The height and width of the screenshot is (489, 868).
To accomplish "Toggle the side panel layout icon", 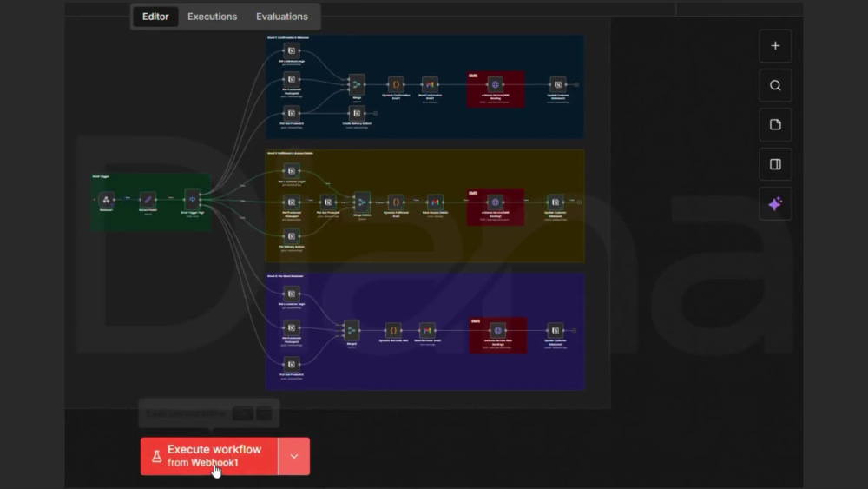I will point(775,164).
